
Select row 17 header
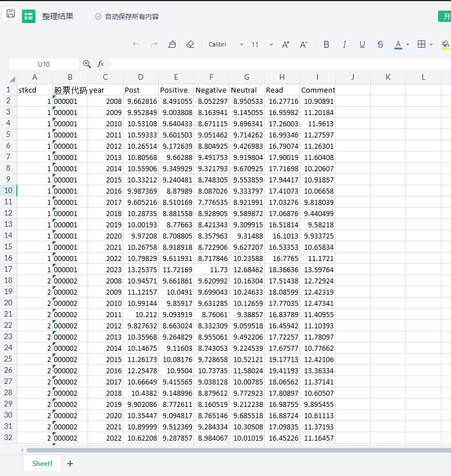click(8, 269)
